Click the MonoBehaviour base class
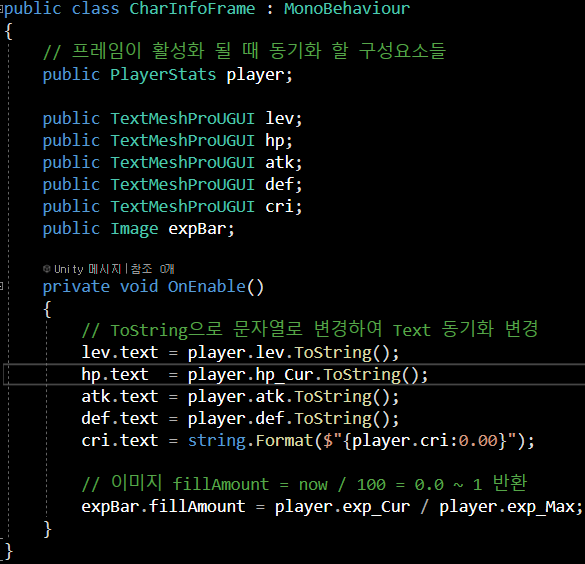 [x=347, y=8]
